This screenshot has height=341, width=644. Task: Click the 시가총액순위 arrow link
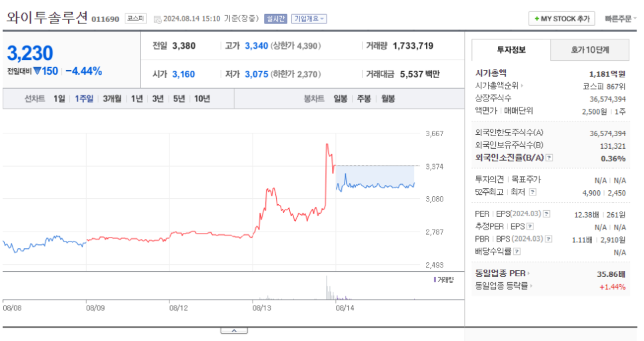coord(499,86)
